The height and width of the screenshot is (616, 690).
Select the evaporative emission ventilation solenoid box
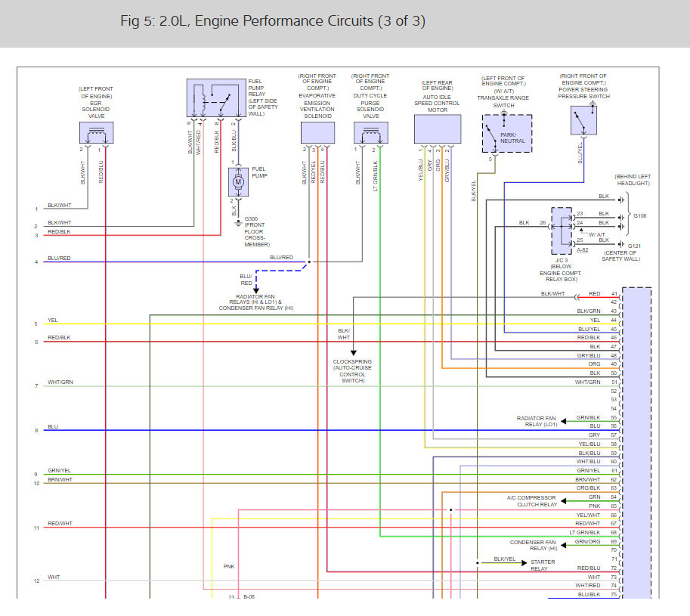point(317,132)
